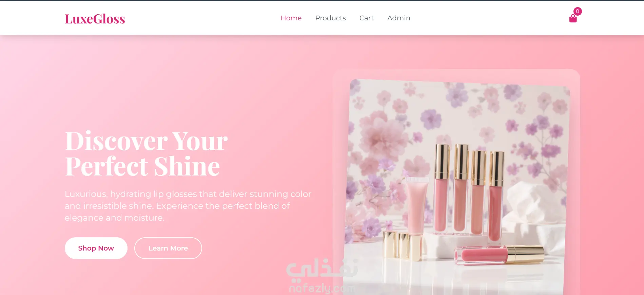Click the Discover Your Perfect Shine heading
The height and width of the screenshot is (295, 644).
146,153
